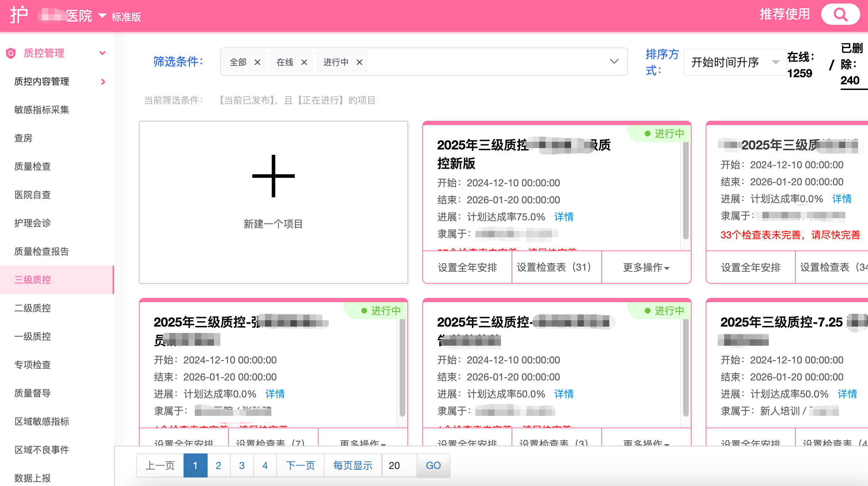Click the search magnifier icon
The width and height of the screenshot is (868, 486).
click(x=840, y=15)
